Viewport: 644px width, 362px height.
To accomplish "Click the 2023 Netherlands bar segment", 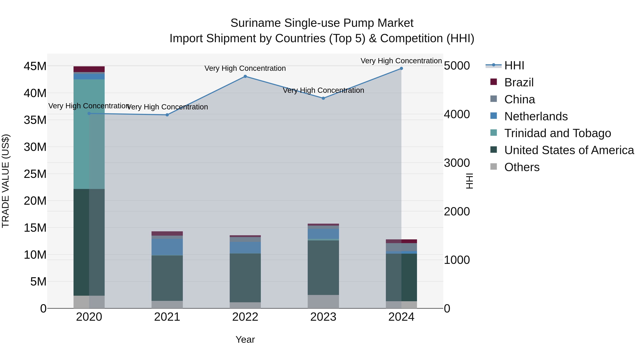I will click(x=323, y=234).
